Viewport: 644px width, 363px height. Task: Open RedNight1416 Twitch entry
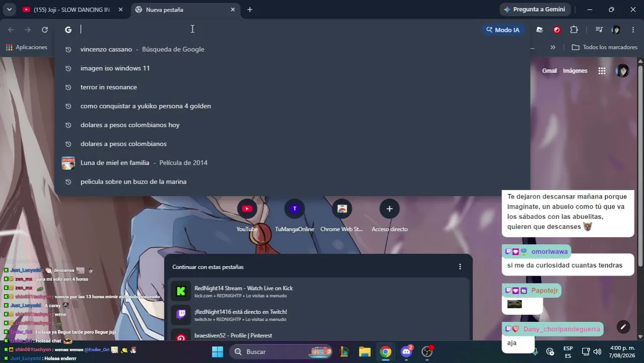317,315
